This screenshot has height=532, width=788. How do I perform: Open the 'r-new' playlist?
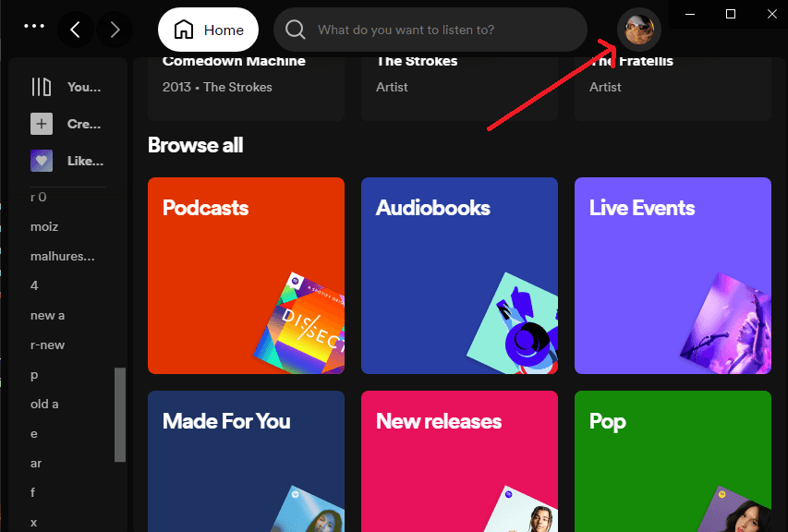tap(47, 345)
